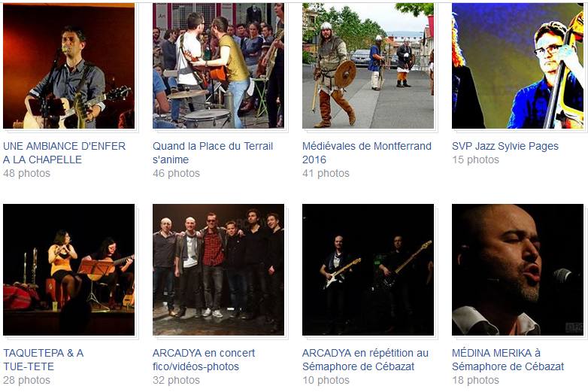Viewport: 588px width, 392px height.
Task: Click the 32 photos count under ARCADYA concert
Action: coord(176,381)
